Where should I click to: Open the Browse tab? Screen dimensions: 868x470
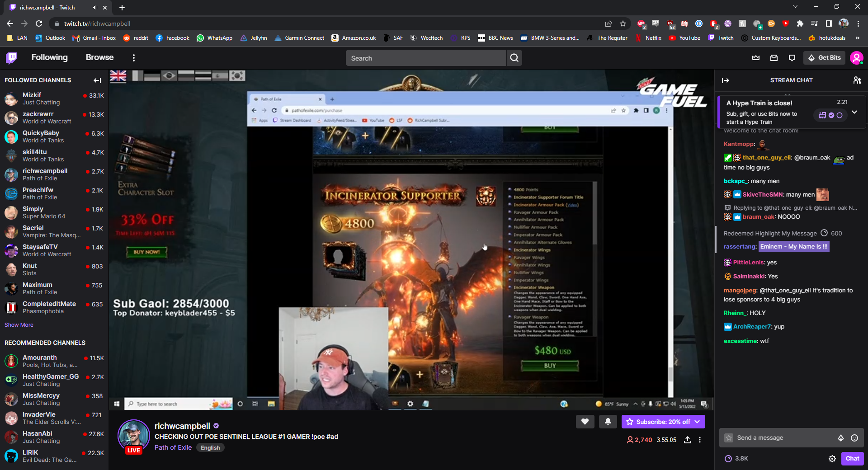coord(99,57)
